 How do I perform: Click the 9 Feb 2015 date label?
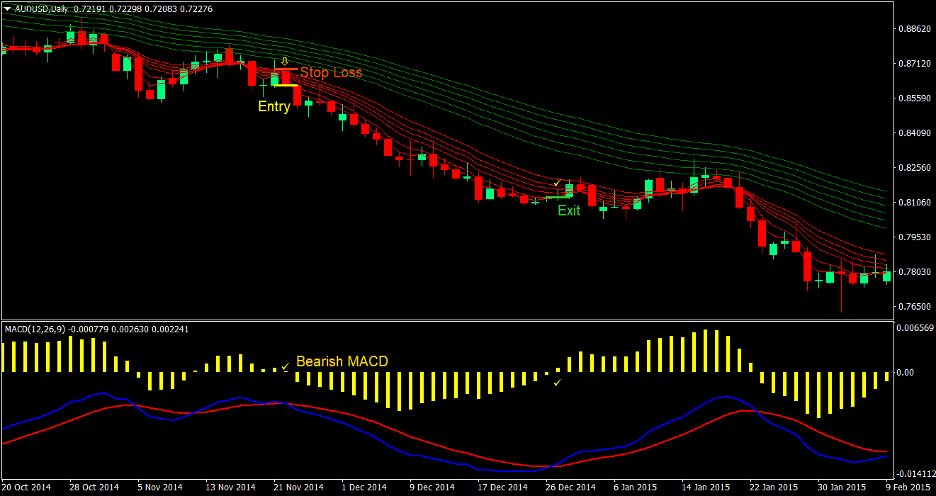click(909, 486)
